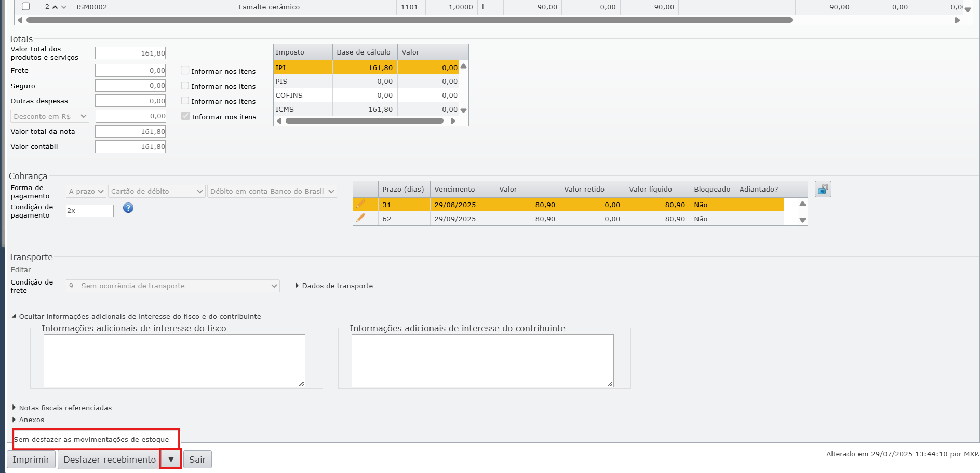Click the Seguro value field
Viewport: 980px width, 473px height.
[x=130, y=86]
